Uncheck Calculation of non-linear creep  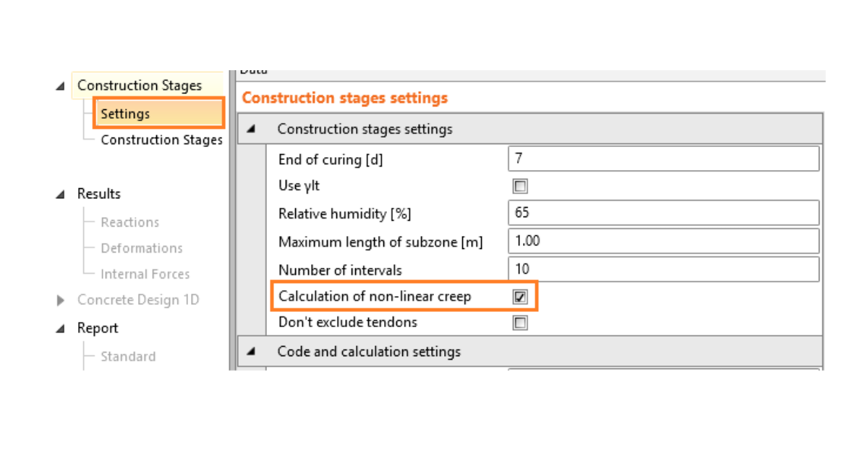click(520, 297)
